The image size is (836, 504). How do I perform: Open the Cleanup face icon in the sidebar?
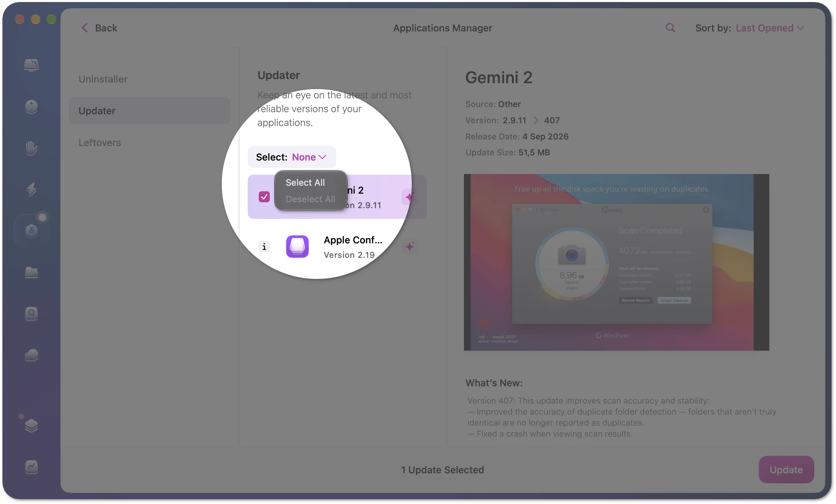pos(31,107)
